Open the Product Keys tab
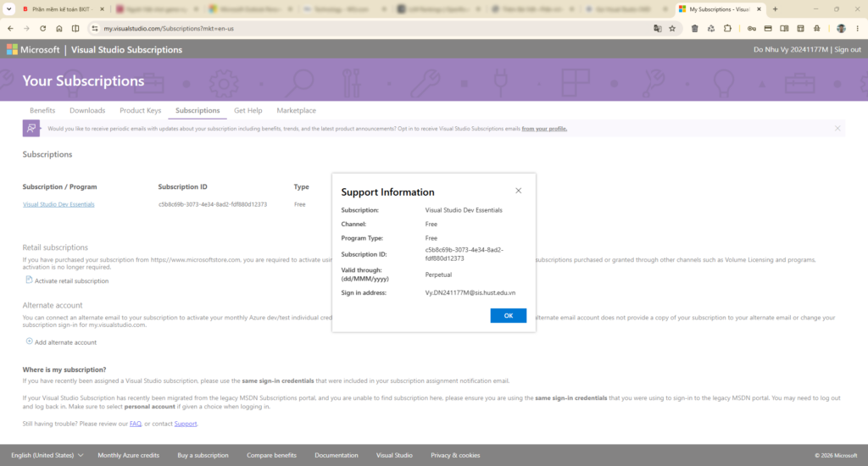 [x=141, y=110]
